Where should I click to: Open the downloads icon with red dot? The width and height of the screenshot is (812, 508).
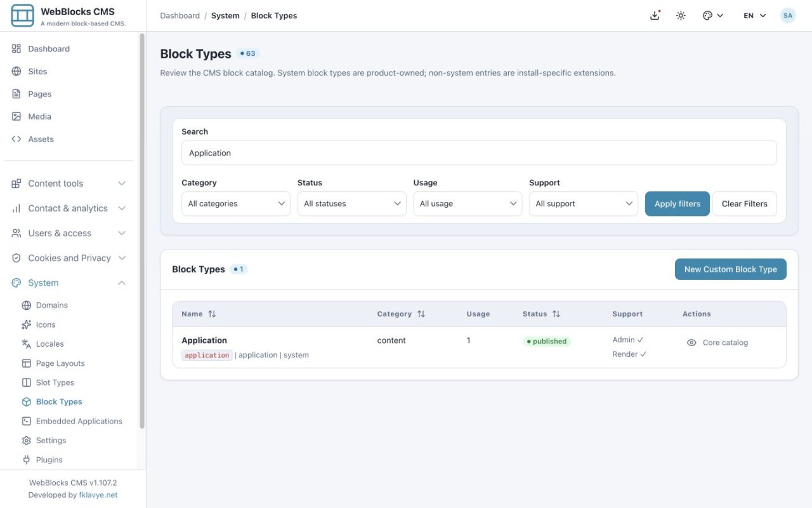(655, 15)
